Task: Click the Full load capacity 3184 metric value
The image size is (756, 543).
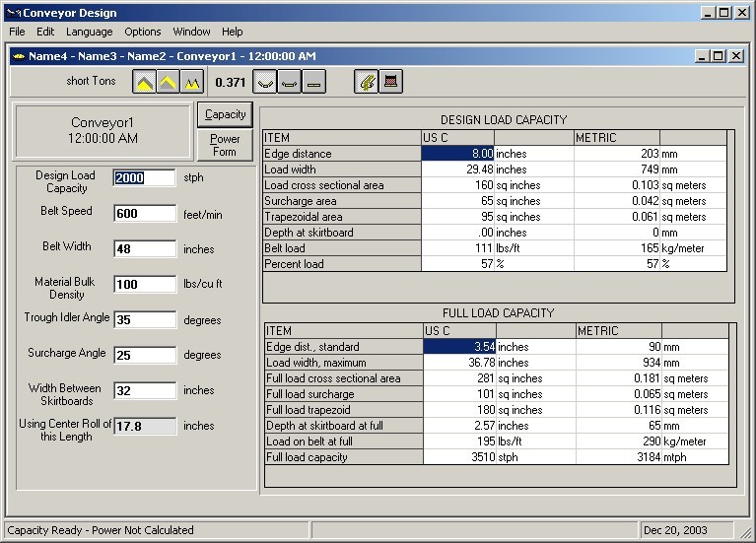Action: click(x=619, y=457)
